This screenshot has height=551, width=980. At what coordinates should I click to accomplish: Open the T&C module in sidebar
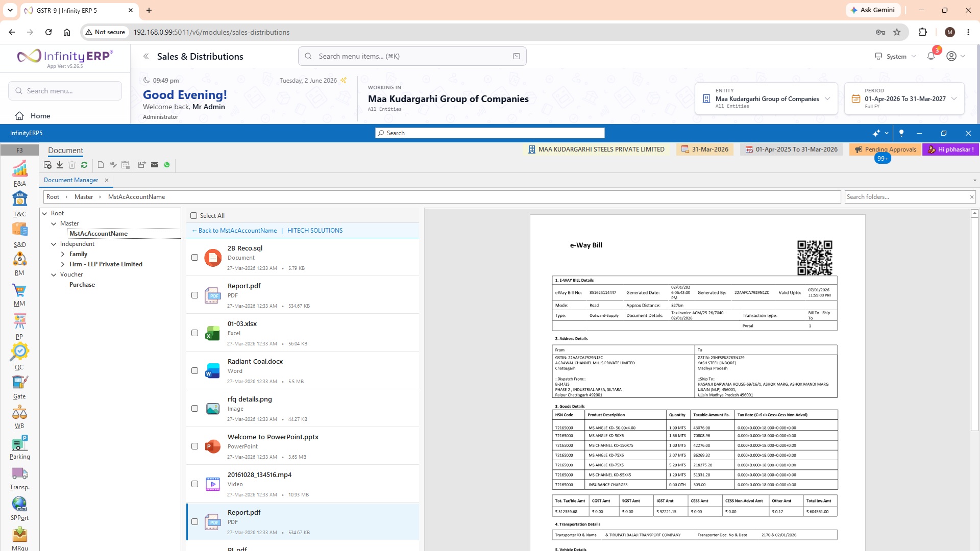click(x=19, y=204)
